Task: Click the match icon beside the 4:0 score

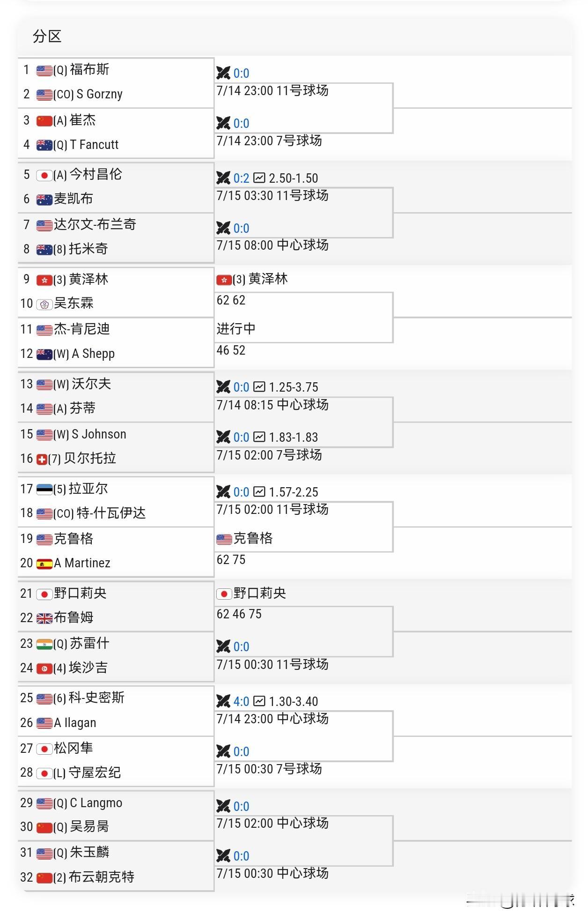Action: (x=223, y=701)
